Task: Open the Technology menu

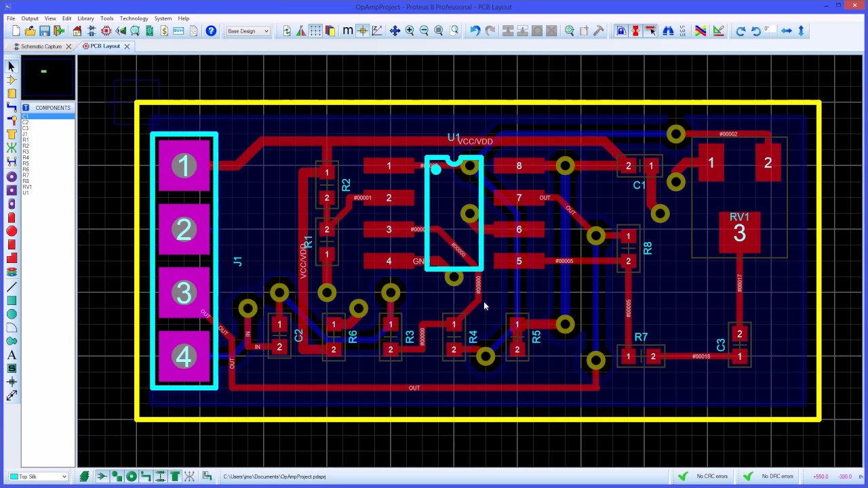Action: point(134,18)
